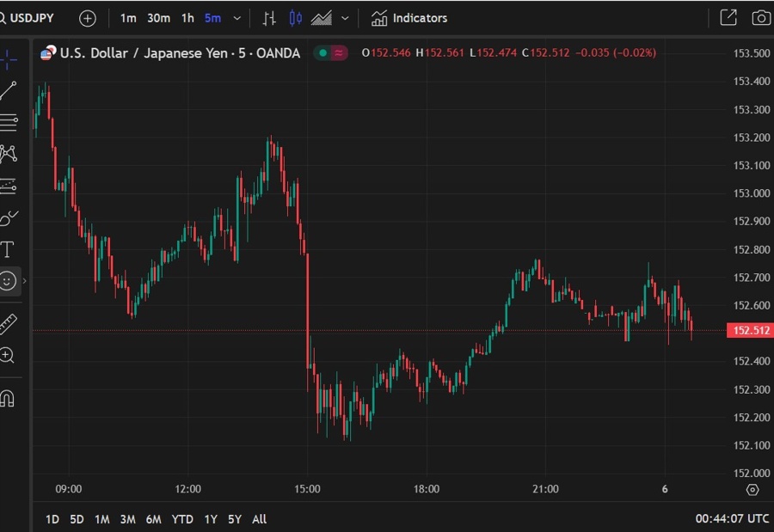Click the 21:00 time axis label
774x532 pixels.
click(545, 489)
